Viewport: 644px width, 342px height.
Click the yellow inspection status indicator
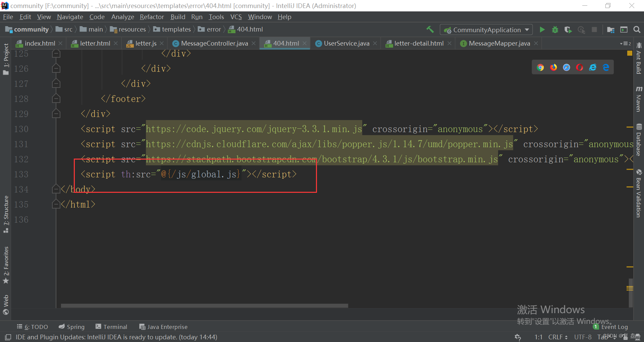point(630,53)
